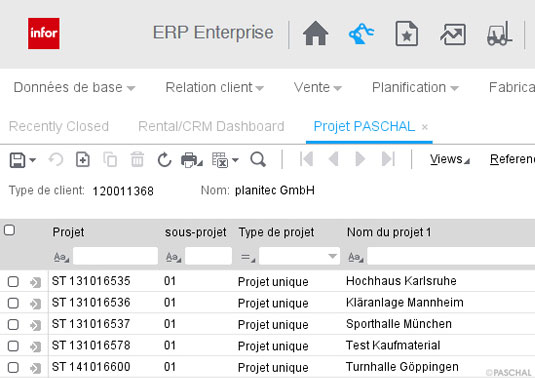Open details arrow for ST 141016600
The height and width of the screenshot is (378, 535).
(35, 368)
